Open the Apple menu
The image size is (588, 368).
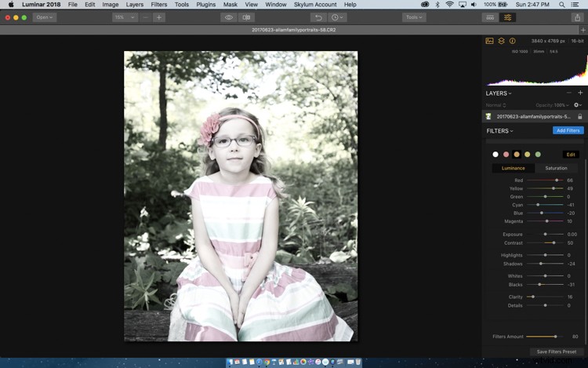coord(11,5)
